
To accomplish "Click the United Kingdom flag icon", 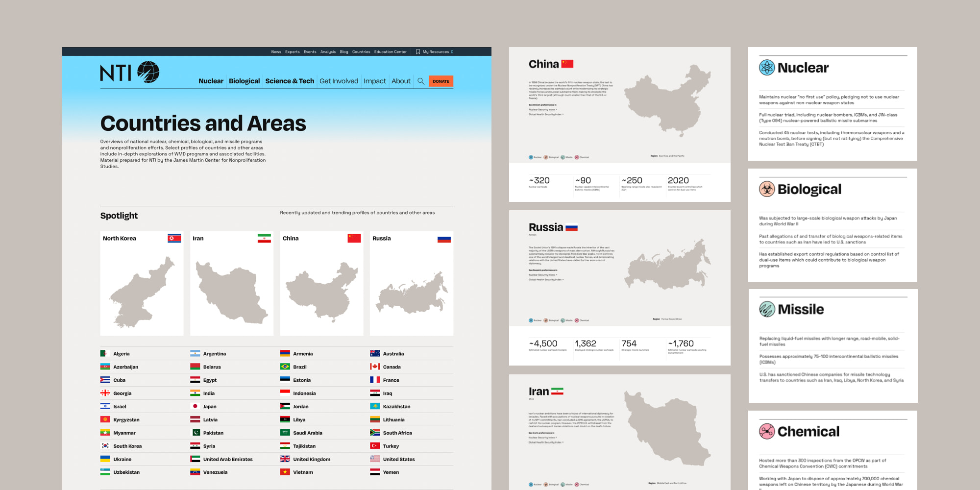I will click(285, 459).
